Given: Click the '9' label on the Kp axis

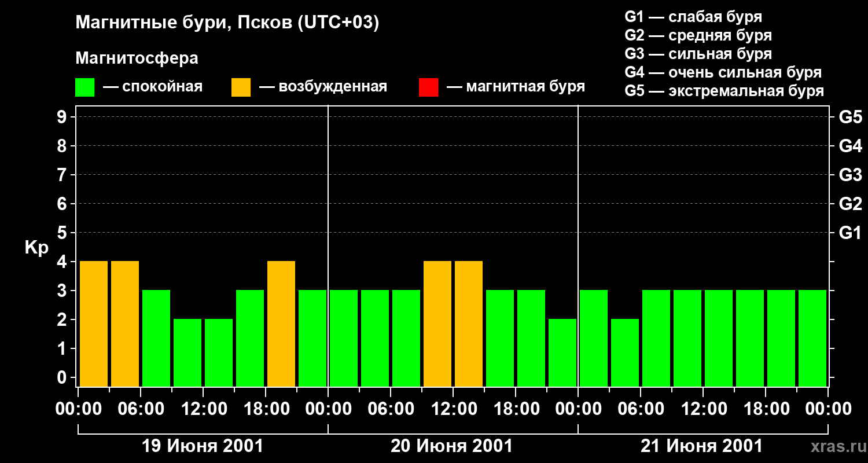Looking at the screenshot, I should [x=63, y=117].
